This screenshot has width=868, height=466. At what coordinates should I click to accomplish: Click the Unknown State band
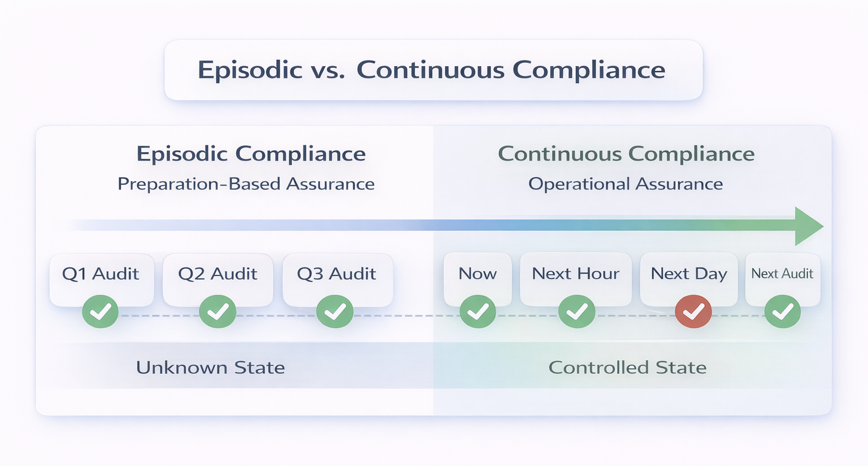click(x=211, y=368)
